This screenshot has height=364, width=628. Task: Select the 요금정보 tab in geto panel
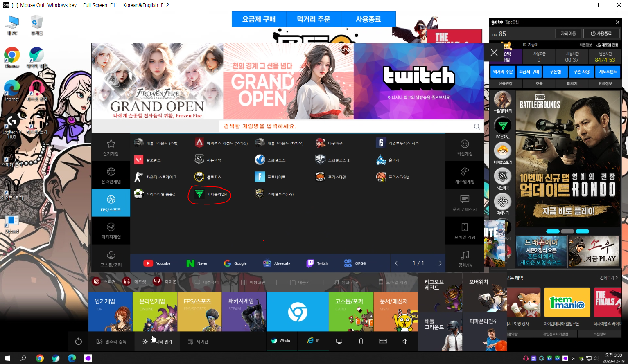[605, 83]
